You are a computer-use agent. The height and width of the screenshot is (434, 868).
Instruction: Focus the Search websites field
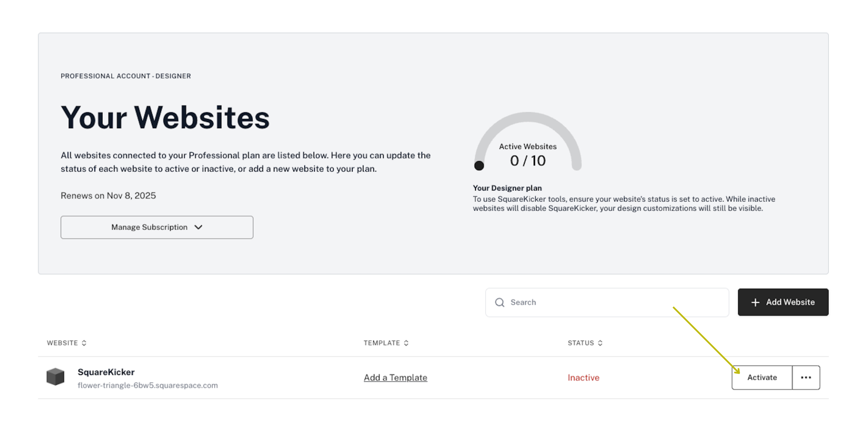click(x=607, y=302)
